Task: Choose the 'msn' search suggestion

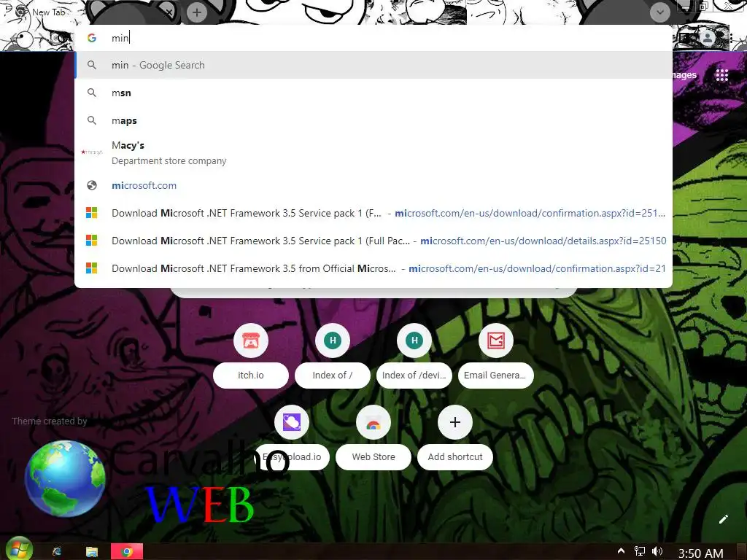Action: pos(373,93)
